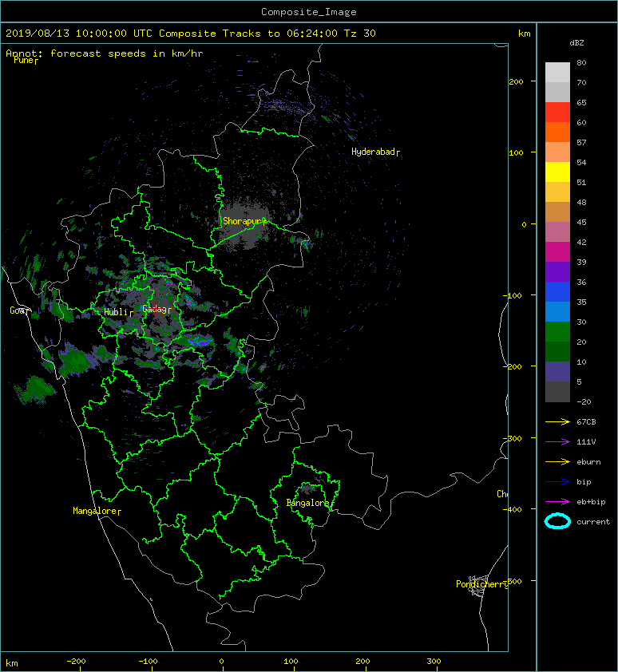Click the Pondicherry city label
The image size is (618, 672).
click(481, 584)
